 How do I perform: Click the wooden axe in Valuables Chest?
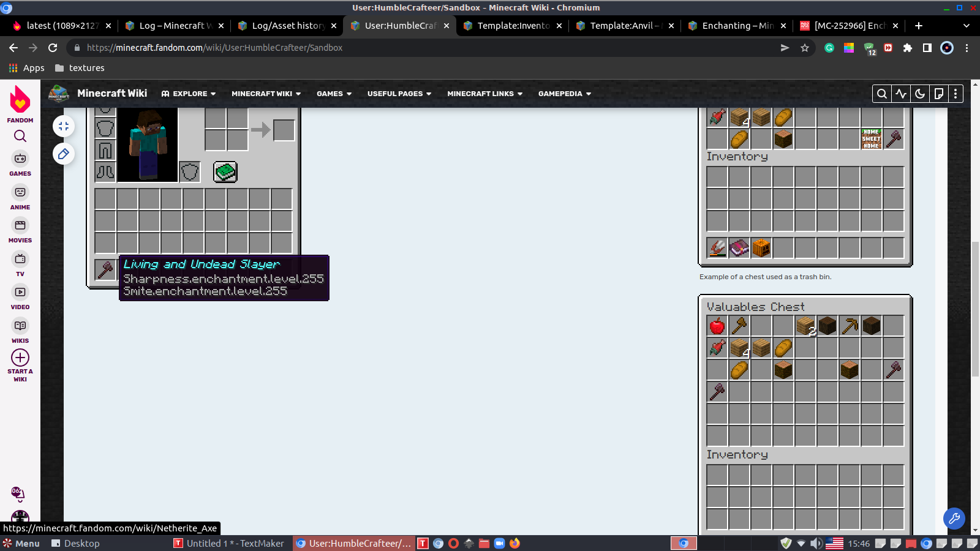(739, 326)
